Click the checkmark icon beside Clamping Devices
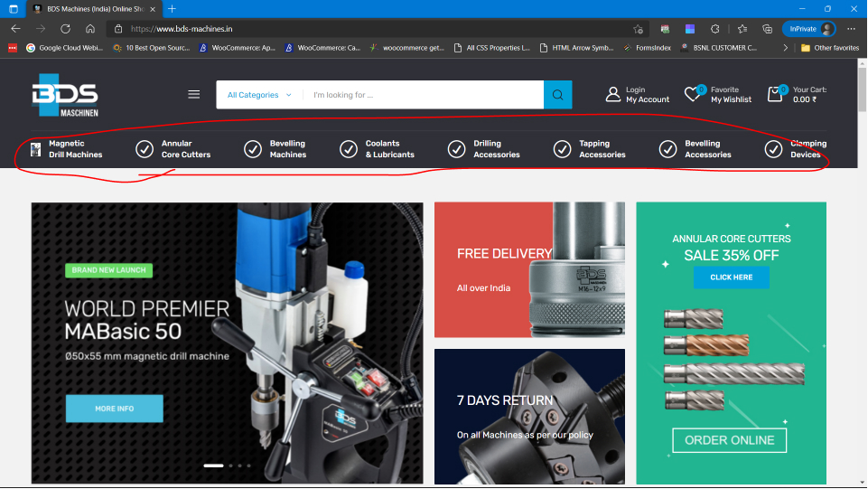This screenshot has width=868, height=489. pos(773,149)
